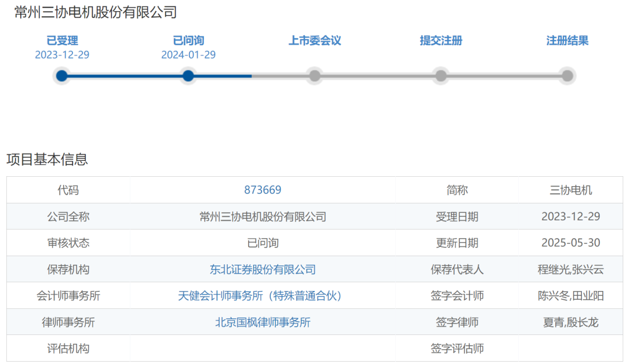Click the 保荐代表人 label cell
Viewport: 626px width, 364px height.
coord(457,270)
